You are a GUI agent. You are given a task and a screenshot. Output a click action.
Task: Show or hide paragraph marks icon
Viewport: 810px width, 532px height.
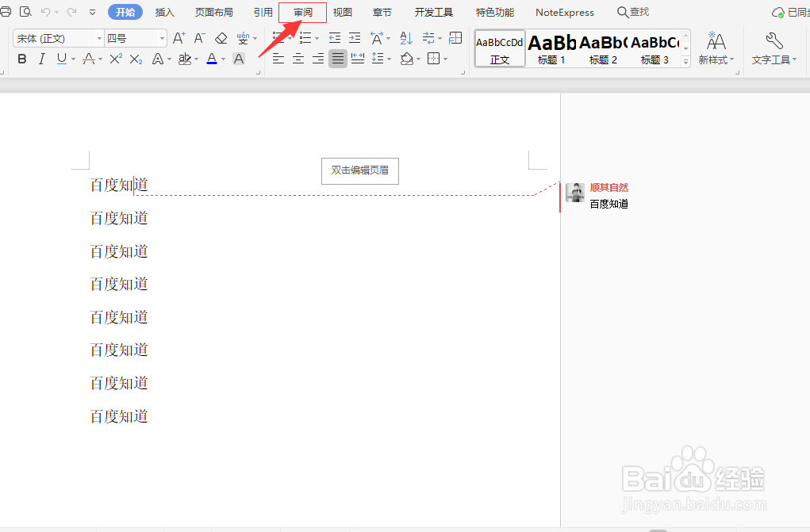(428, 38)
